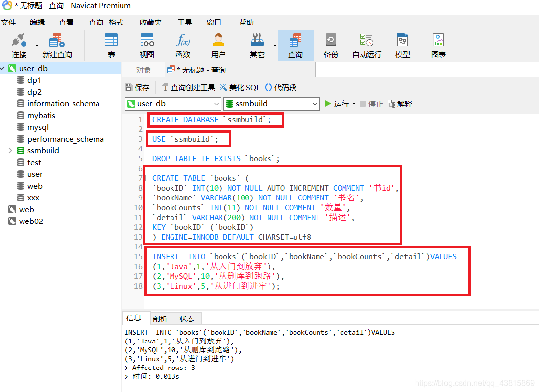
Task: Click the Affected rows: 3 message
Action: (x=160, y=367)
